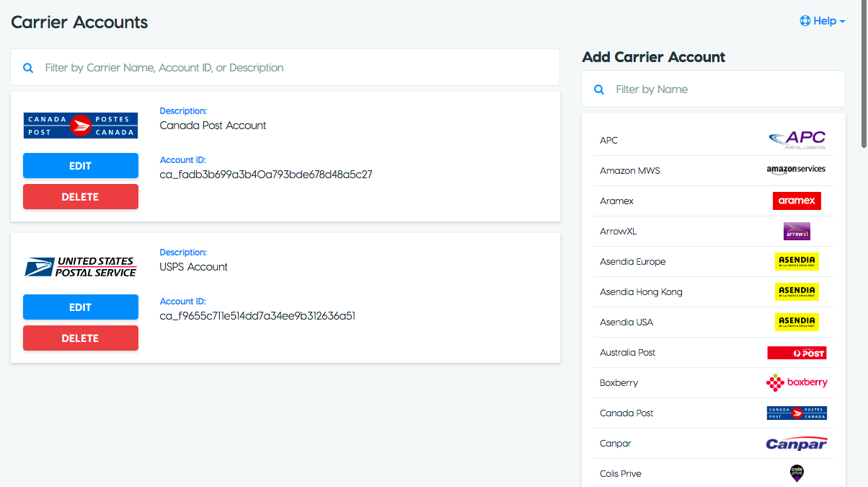Click the purple ArrowXL logo
The image size is (868, 487).
coord(797,231)
